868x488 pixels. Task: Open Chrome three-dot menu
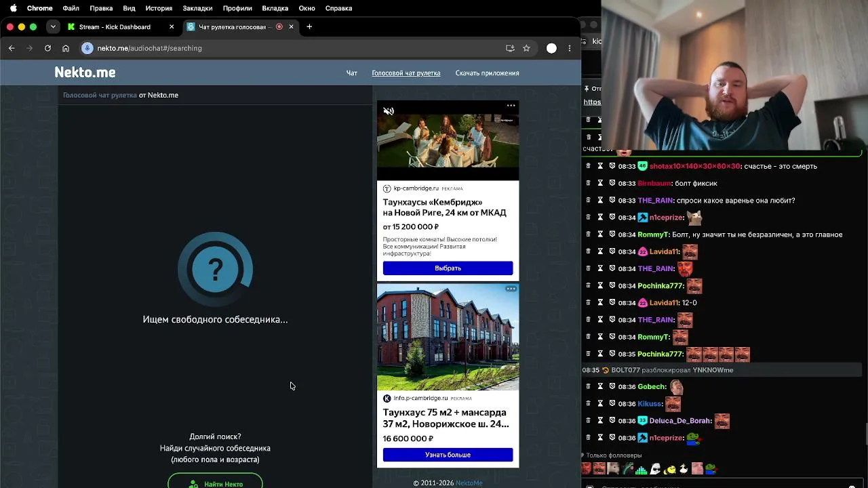tap(570, 48)
